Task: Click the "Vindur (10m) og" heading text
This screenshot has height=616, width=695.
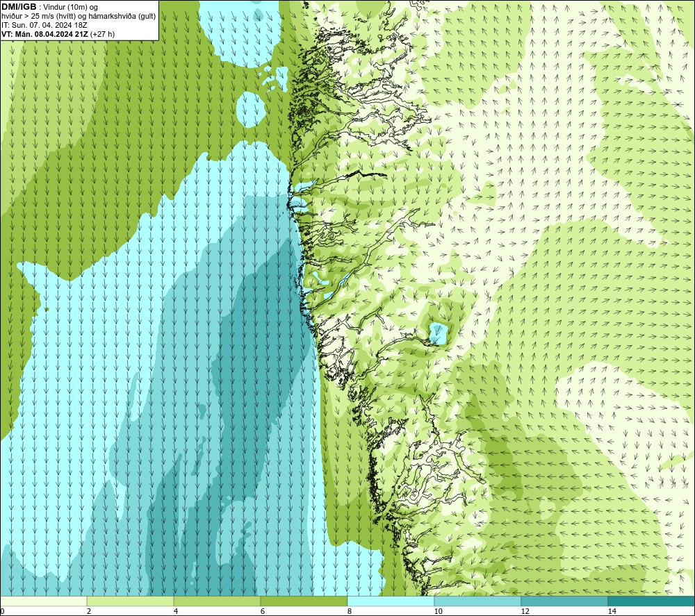Action: point(72,8)
